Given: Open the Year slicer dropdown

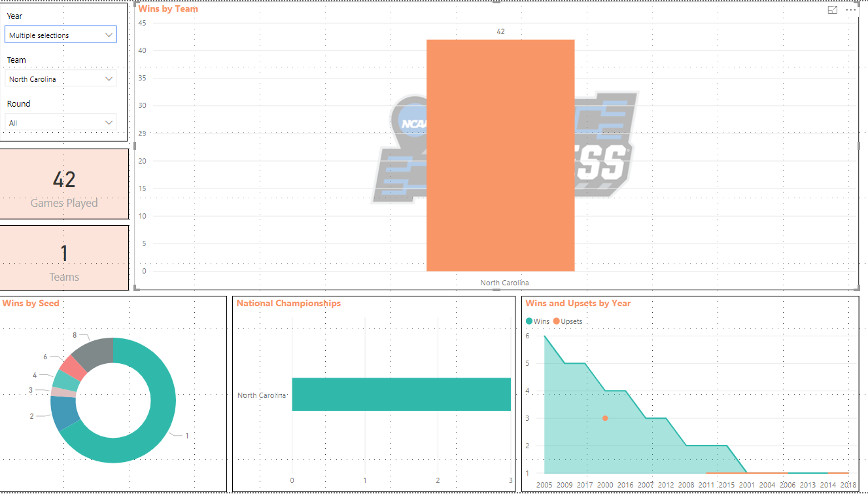Looking at the screenshot, I should coord(61,35).
